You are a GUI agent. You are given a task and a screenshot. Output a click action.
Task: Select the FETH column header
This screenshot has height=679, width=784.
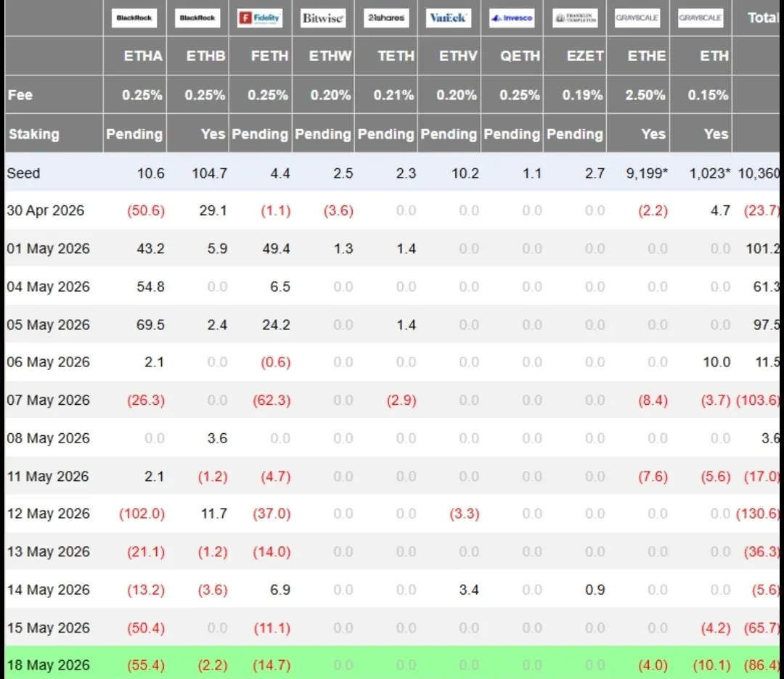pos(269,56)
